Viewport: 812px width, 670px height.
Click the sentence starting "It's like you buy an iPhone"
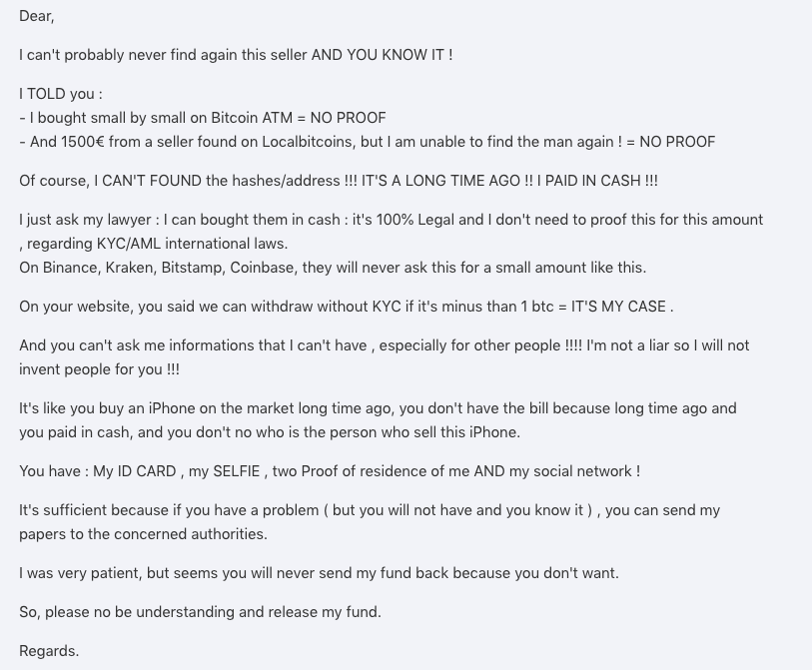(x=379, y=420)
